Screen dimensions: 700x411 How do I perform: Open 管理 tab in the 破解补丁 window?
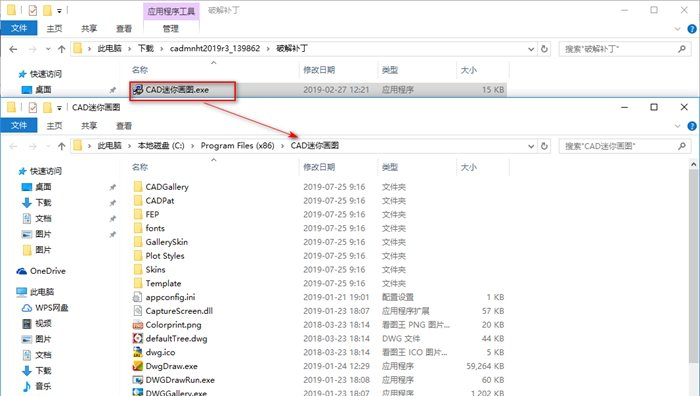171,29
